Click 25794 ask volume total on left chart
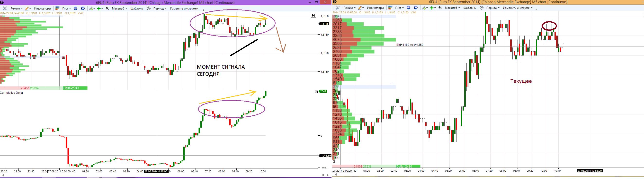This screenshot has width=644, height=187. click(x=35, y=88)
